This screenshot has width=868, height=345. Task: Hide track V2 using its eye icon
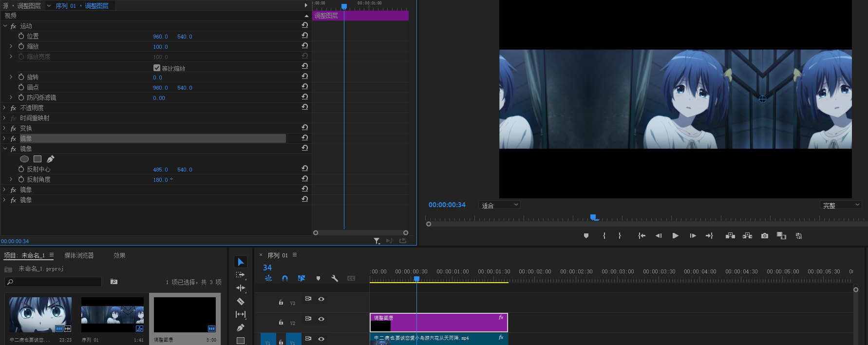pyautogui.click(x=321, y=319)
